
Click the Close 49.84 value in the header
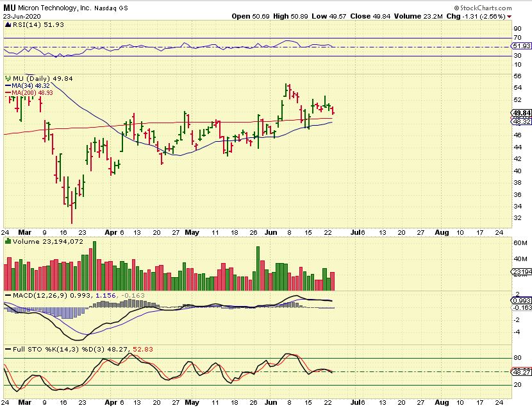point(370,16)
